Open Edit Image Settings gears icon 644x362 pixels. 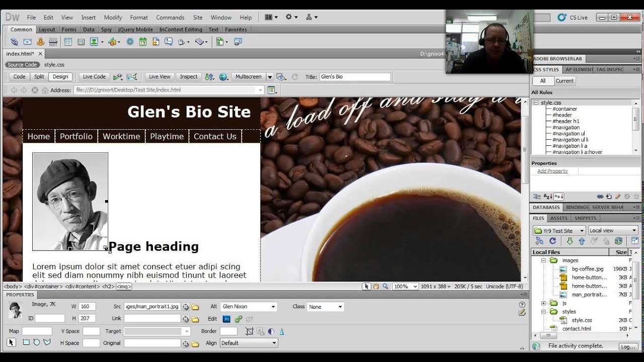(238, 319)
